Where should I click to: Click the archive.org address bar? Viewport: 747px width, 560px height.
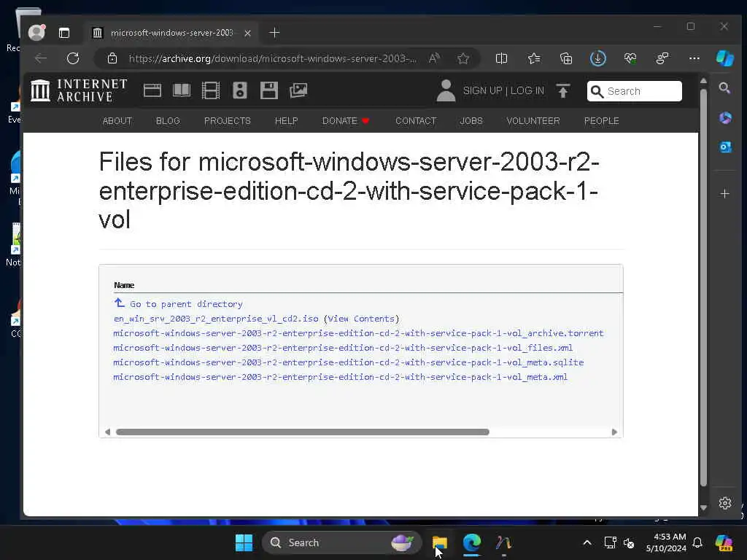(x=273, y=58)
